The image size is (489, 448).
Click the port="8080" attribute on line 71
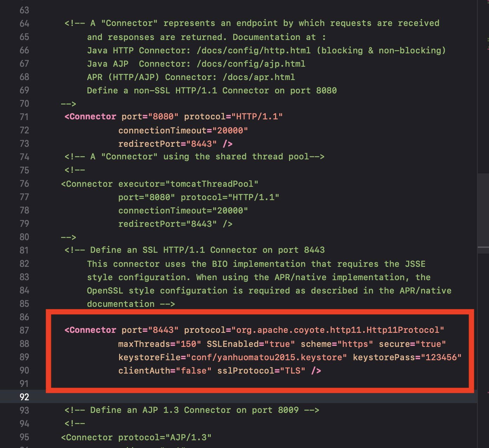(x=150, y=117)
